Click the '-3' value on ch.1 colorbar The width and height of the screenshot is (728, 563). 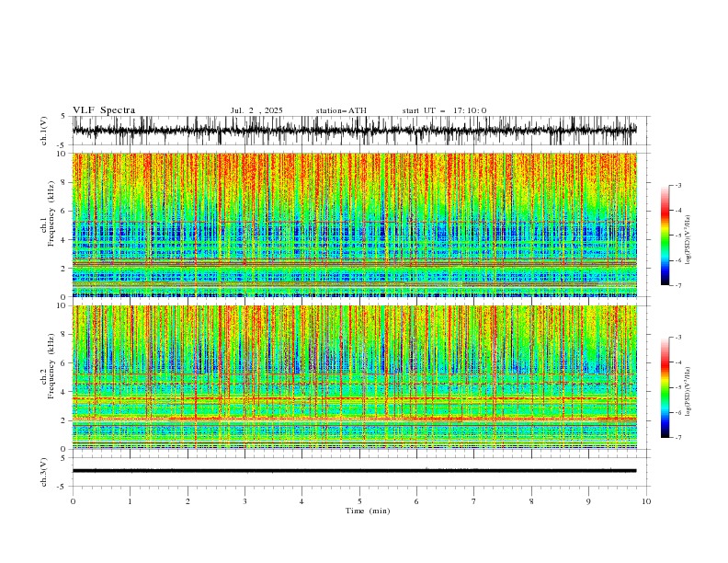[677, 185]
